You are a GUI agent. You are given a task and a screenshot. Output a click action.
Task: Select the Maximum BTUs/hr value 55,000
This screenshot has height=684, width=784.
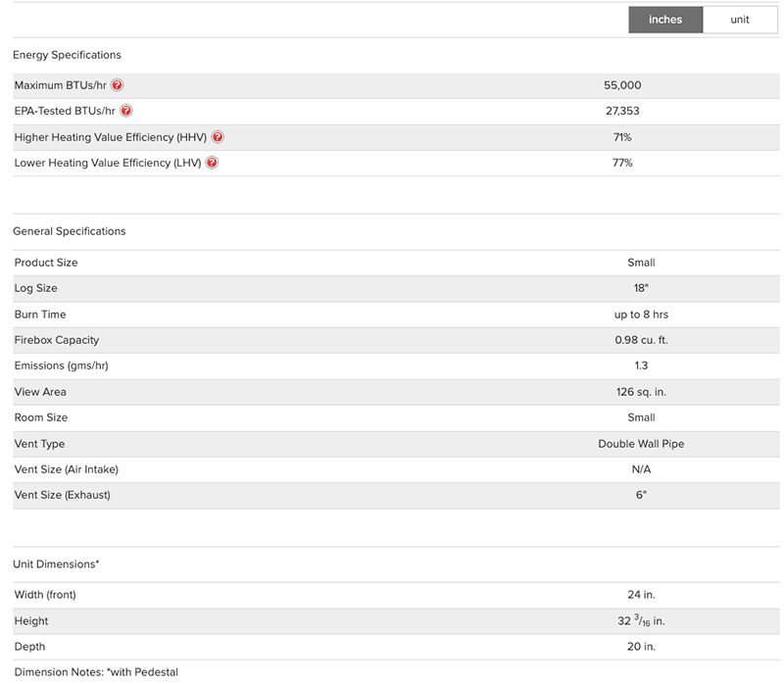click(622, 85)
